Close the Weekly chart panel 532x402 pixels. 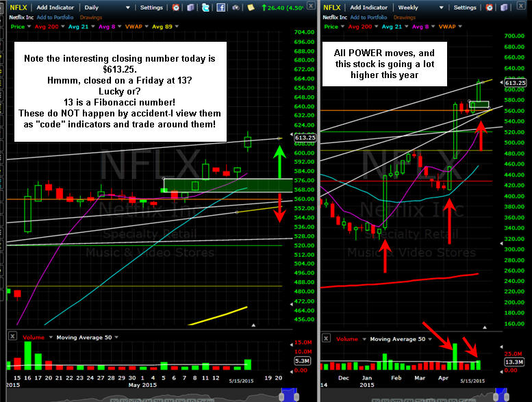[x=521, y=5]
